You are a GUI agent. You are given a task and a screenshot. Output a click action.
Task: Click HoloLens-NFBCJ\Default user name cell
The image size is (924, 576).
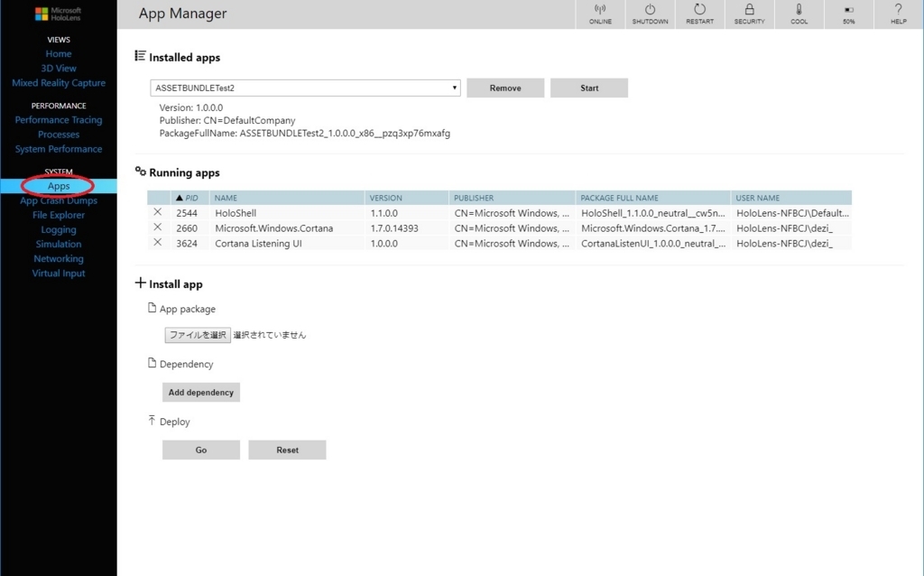(x=792, y=213)
